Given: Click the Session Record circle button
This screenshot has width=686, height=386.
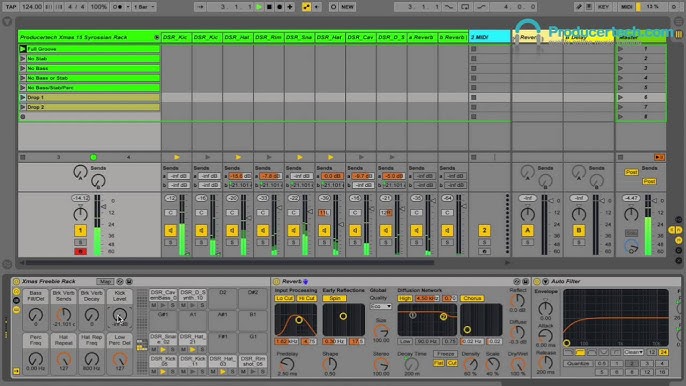Looking at the screenshot, I should (x=333, y=7).
